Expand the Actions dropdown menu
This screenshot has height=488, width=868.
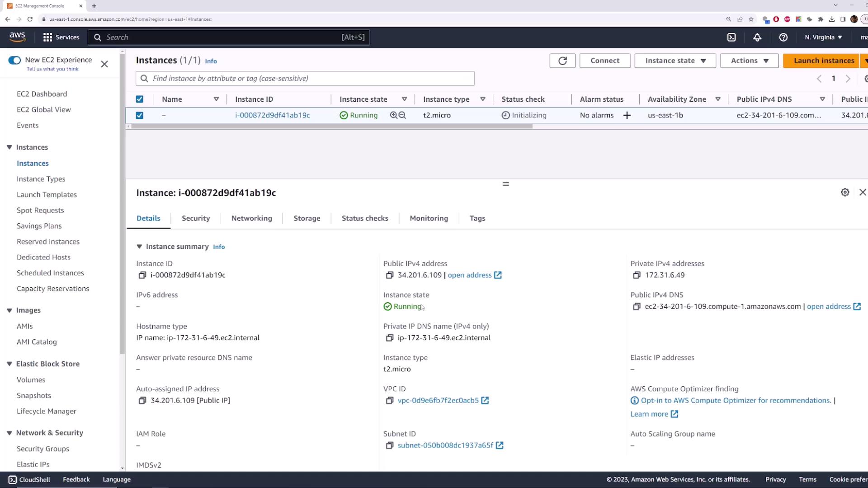click(x=749, y=61)
